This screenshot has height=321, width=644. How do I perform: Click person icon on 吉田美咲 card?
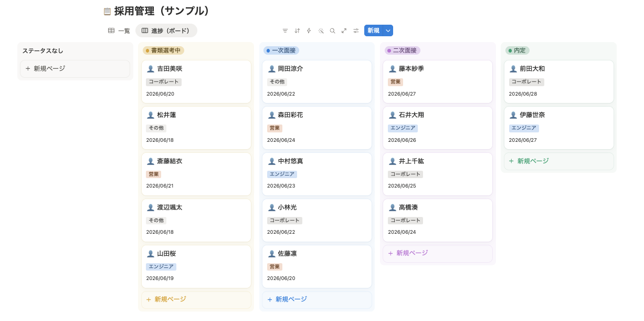(x=151, y=69)
